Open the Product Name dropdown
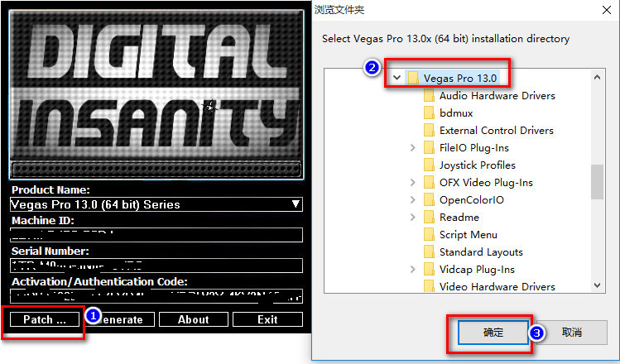Image resolution: width=620 pixels, height=364 pixels. coord(296,204)
